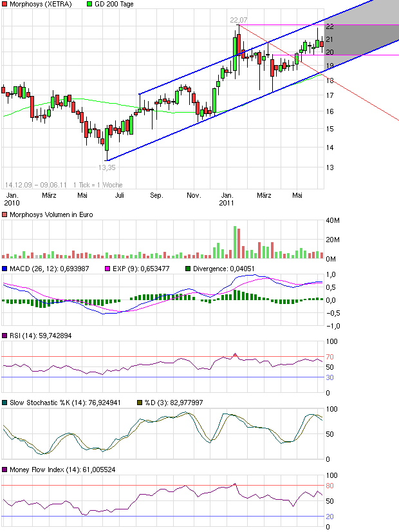Click the RSI (14) legend square
This screenshot has height=532, width=399.
pyautogui.click(x=5, y=335)
